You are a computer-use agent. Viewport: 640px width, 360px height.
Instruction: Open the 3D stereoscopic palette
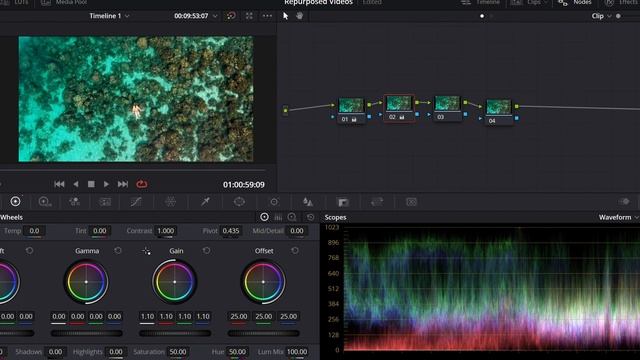[x=411, y=202]
